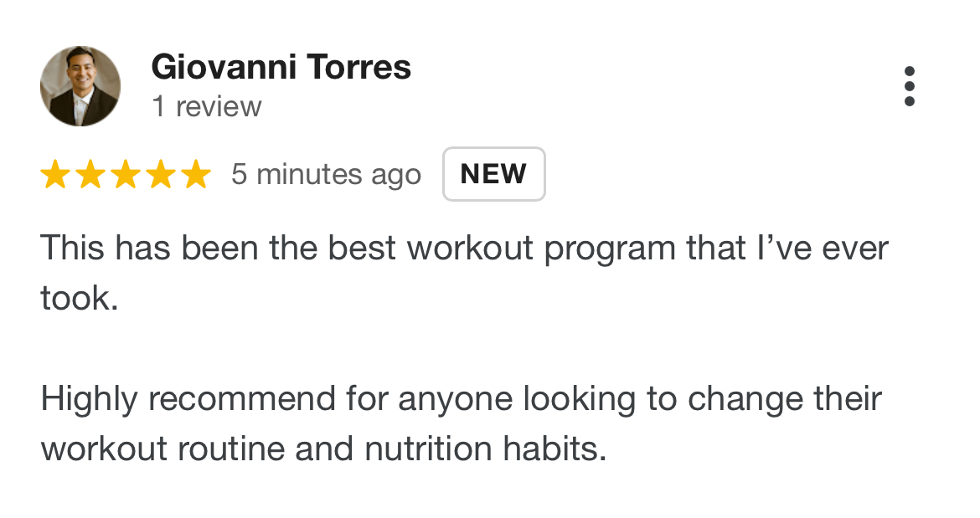Click the word "nutrition" in the review

[428, 449]
